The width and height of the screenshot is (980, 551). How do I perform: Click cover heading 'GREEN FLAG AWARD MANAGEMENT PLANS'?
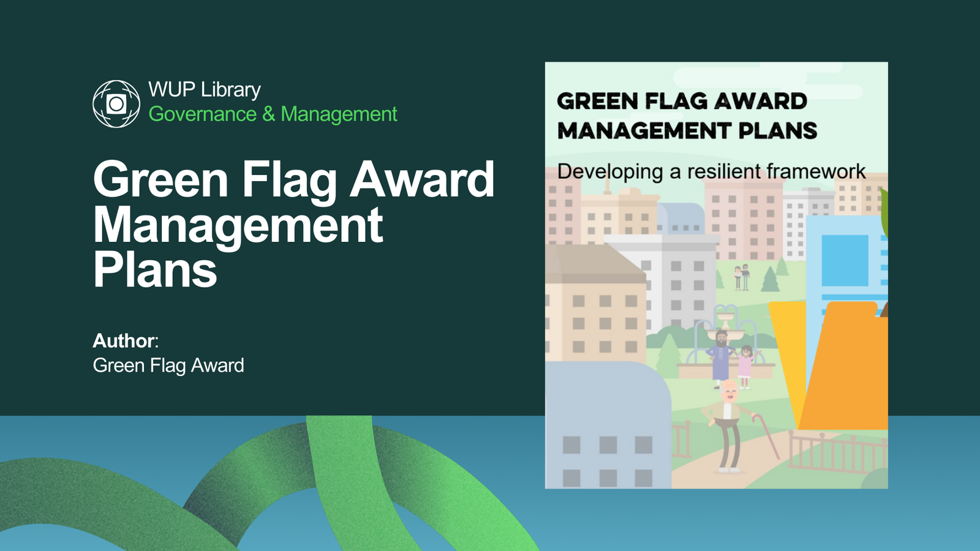[687, 116]
